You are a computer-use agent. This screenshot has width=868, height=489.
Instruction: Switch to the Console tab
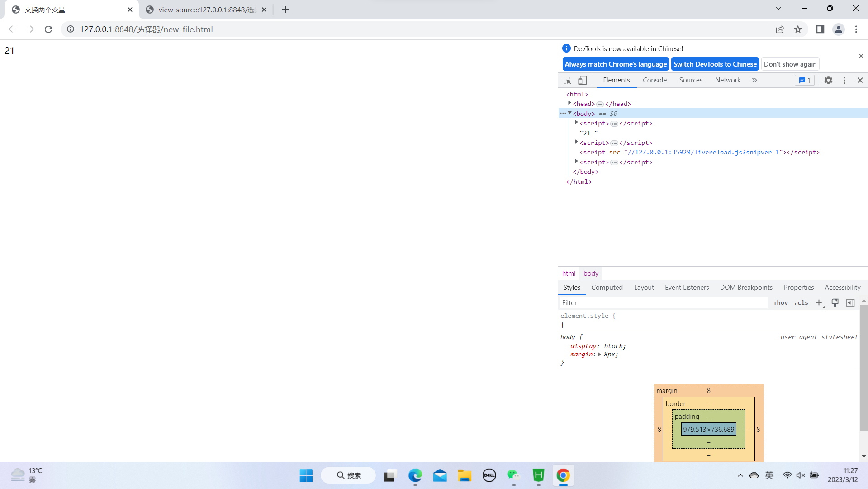(x=655, y=80)
